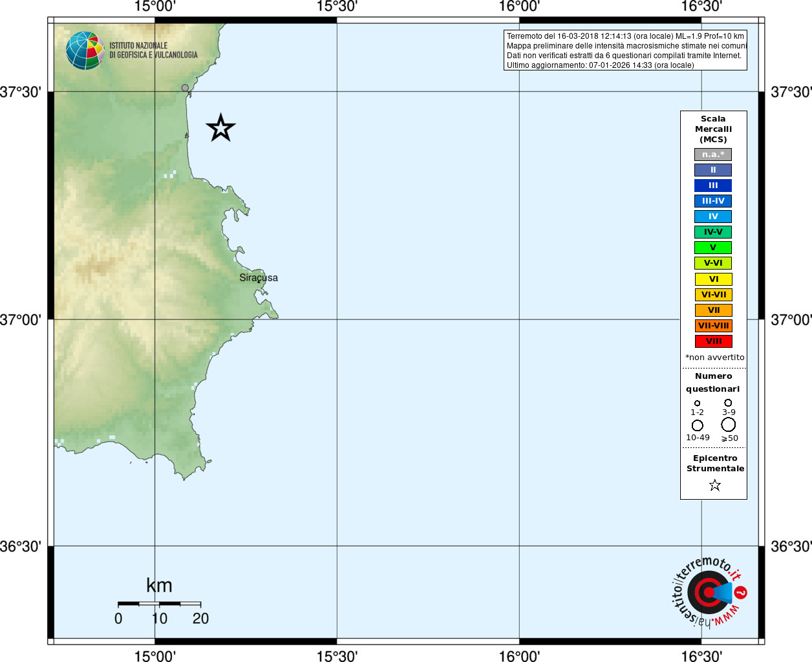
Task: Click the 'Terremoto del 16-03-2018' title line
Action: (625, 36)
